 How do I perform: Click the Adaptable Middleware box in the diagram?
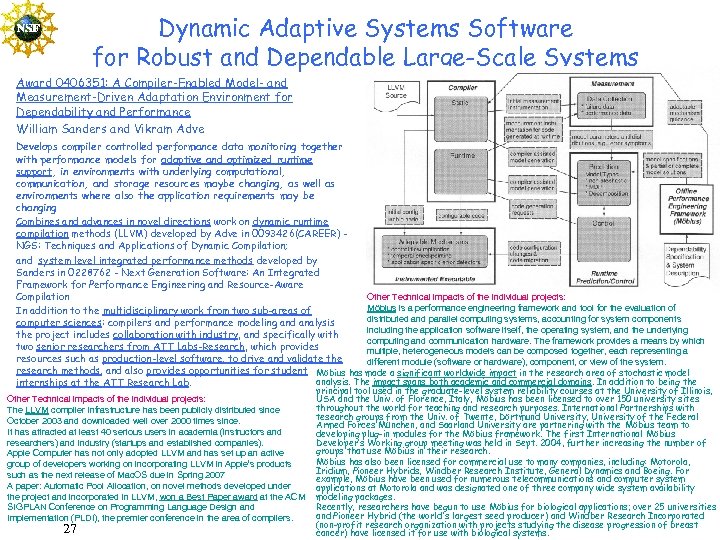tap(434, 252)
